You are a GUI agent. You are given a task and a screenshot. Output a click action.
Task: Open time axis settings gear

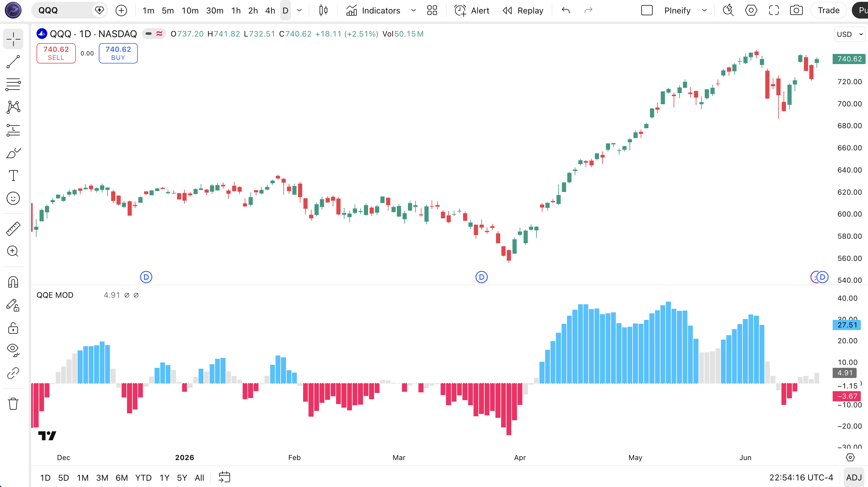click(850, 457)
